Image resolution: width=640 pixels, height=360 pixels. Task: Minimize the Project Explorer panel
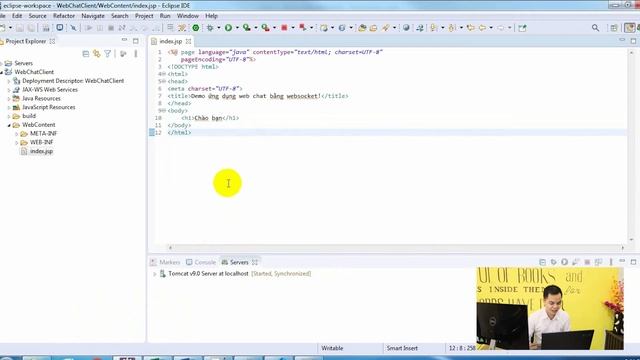(124, 40)
